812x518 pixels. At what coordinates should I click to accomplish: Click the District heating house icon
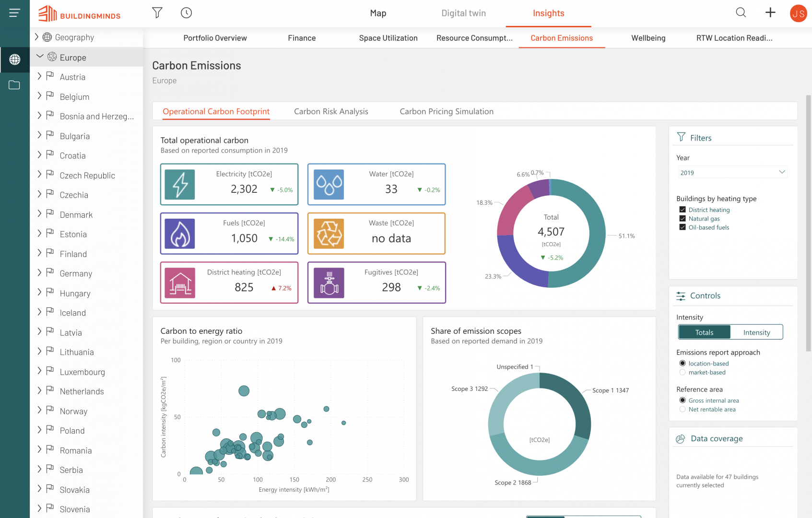point(180,283)
